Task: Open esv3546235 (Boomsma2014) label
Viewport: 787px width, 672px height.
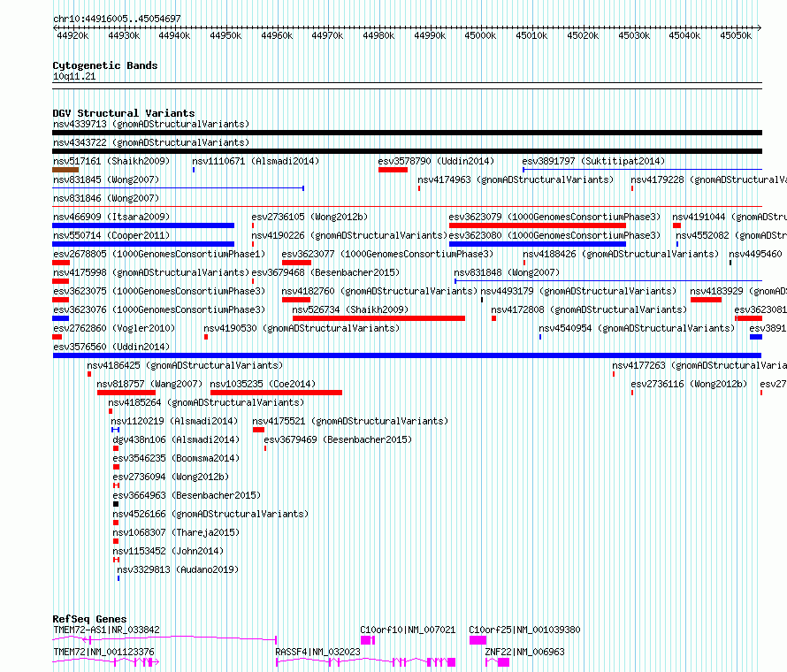Action: (176, 458)
